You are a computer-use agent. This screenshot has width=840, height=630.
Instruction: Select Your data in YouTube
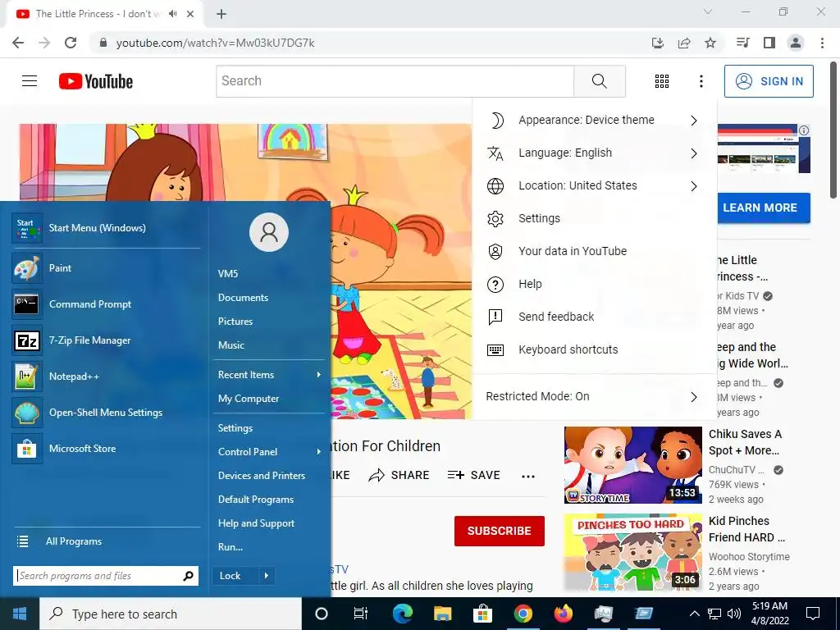595,251
